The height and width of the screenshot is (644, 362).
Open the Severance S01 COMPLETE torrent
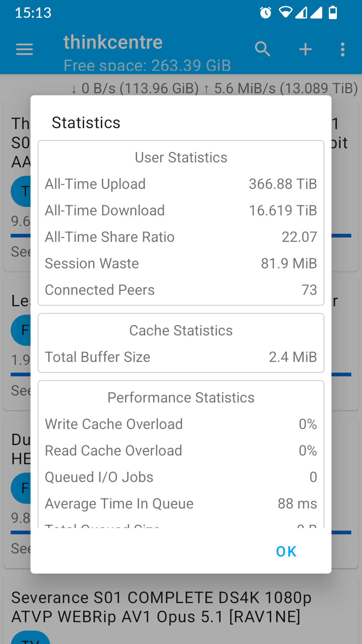pos(162,607)
